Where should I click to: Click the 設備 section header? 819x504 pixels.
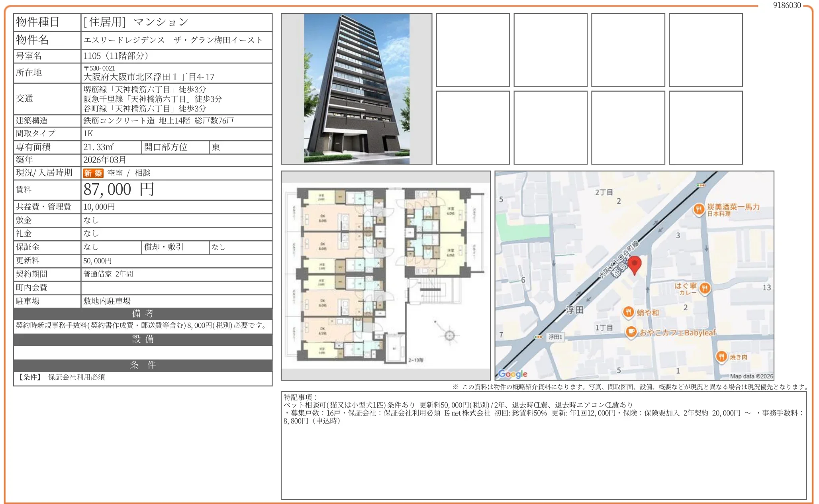[143, 339]
